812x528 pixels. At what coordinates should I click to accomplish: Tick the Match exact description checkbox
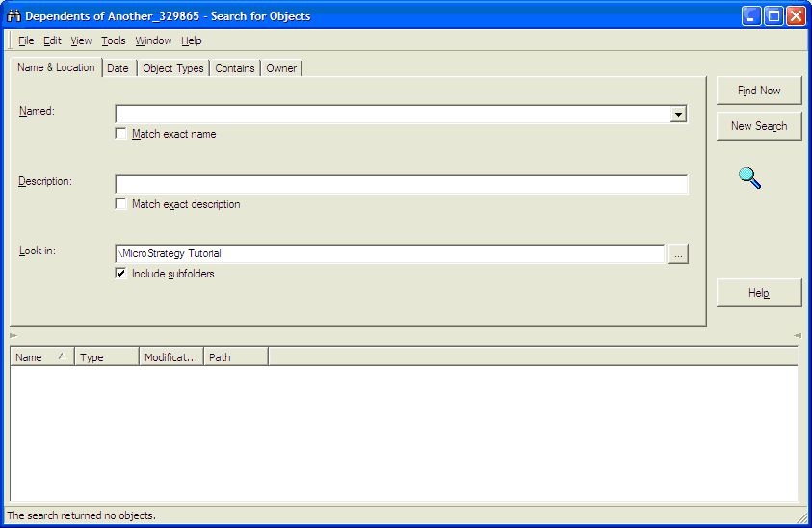tap(121, 204)
